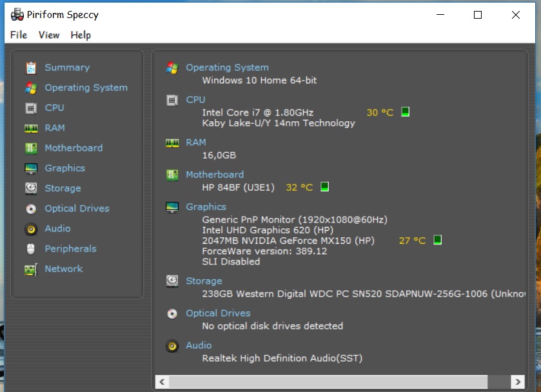This screenshot has width=541, height=392.
Task: Open the View menu
Action: pos(48,35)
